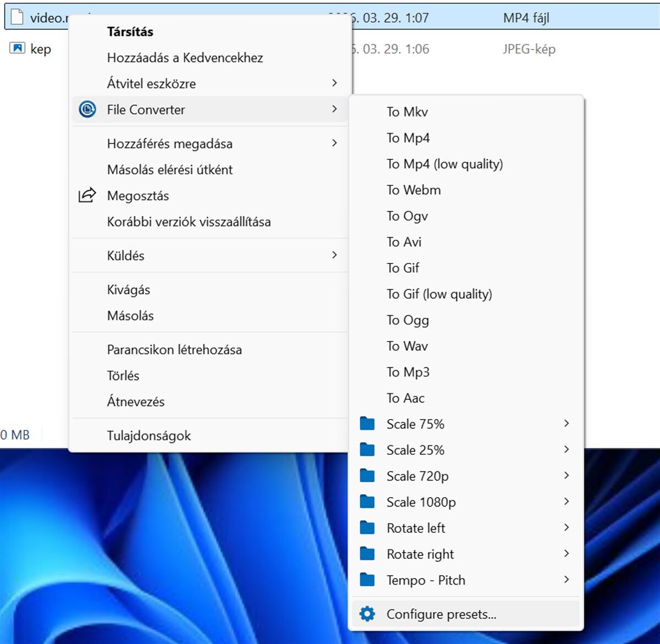Image resolution: width=660 pixels, height=644 pixels.
Task: Click the kep image file icon
Action: point(18,48)
